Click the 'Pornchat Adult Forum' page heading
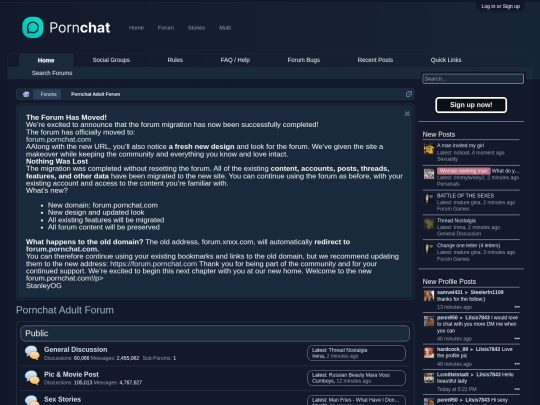540x405 pixels. 65,310
